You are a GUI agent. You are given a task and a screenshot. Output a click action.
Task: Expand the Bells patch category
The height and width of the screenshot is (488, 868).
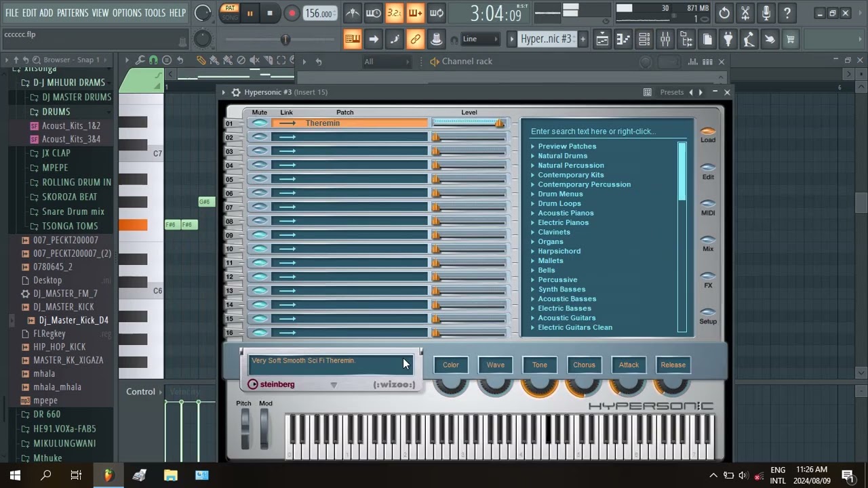click(533, 270)
